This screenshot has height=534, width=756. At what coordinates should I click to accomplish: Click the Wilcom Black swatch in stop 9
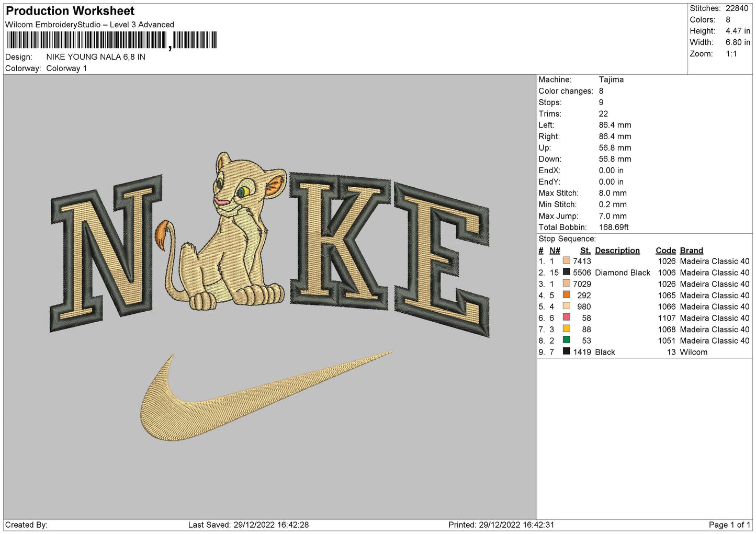(x=566, y=351)
